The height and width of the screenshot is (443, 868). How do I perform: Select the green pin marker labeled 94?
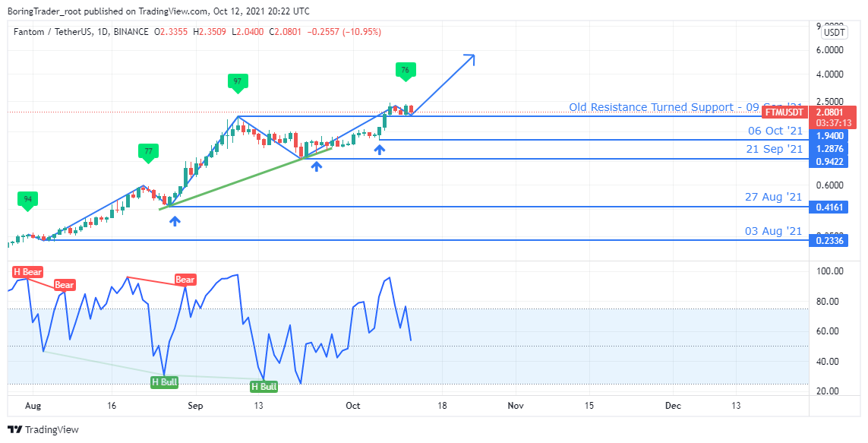(27, 200)
